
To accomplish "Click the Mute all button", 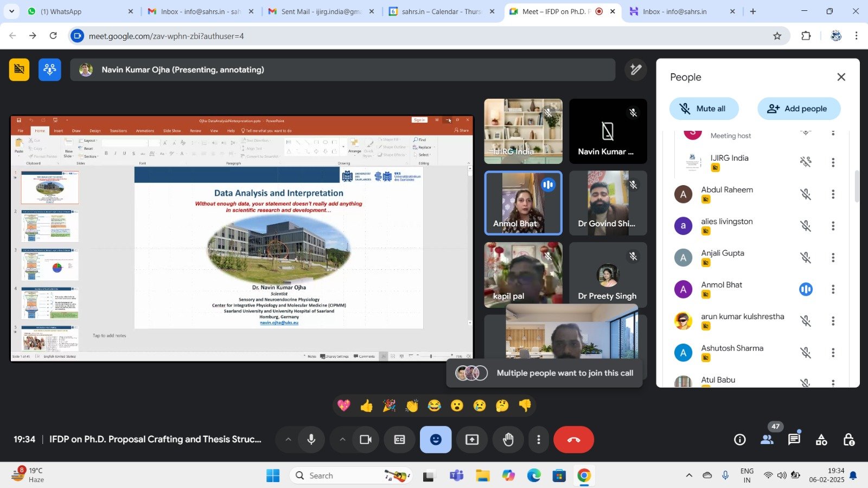I will pos(704,109).
